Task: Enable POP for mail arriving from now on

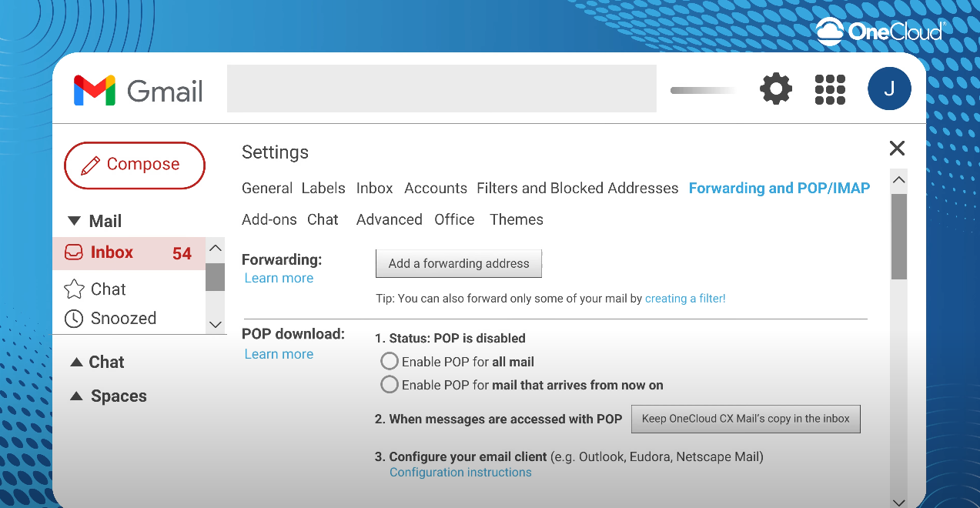Action: [x=390, y=385]
